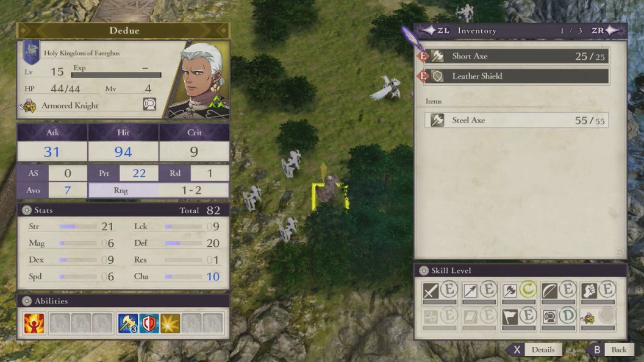Click the sword skill level icon

point(431,291)
